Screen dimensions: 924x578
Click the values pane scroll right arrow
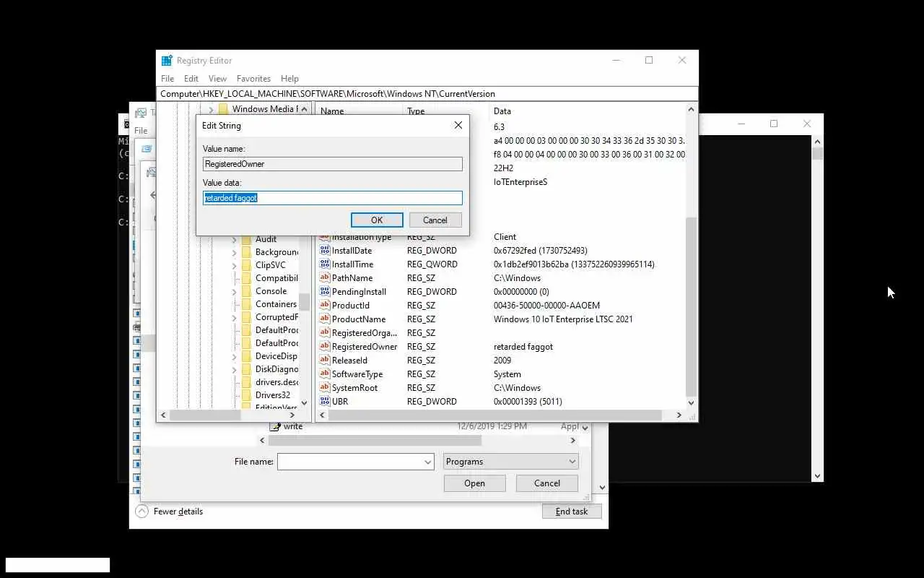coord(679,415)
